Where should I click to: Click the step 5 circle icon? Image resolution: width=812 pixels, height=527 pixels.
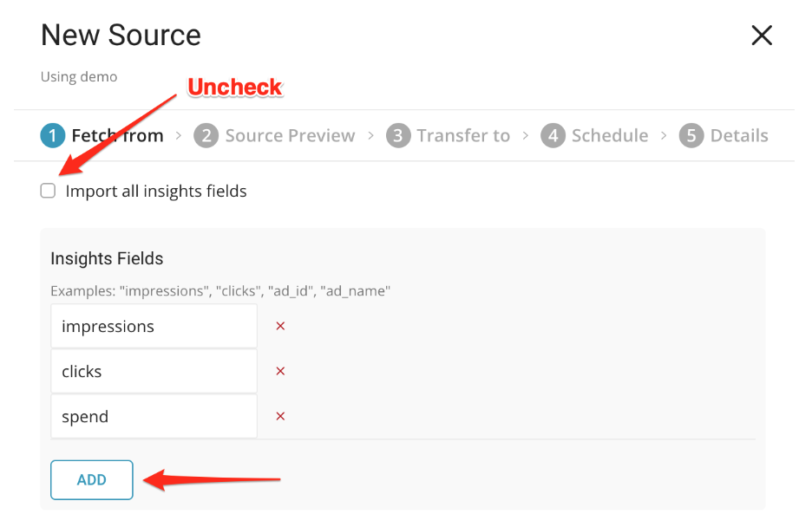[691, 136]
